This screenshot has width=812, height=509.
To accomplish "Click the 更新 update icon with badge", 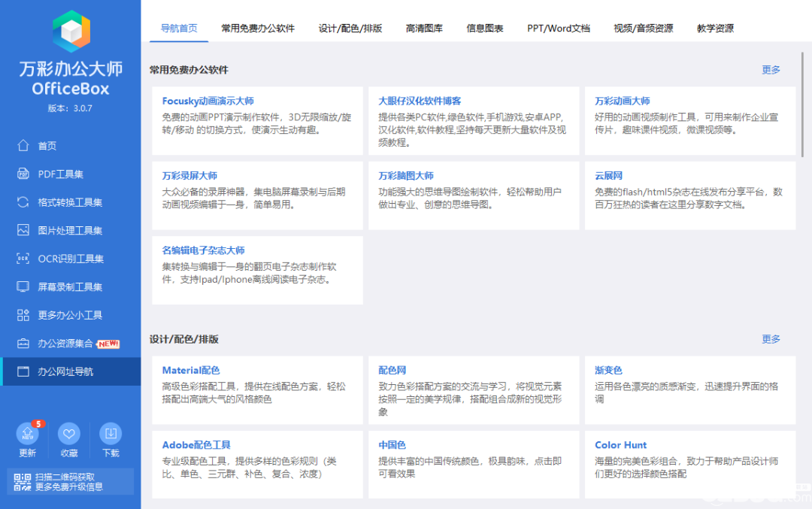I will [x=28, y=434].
